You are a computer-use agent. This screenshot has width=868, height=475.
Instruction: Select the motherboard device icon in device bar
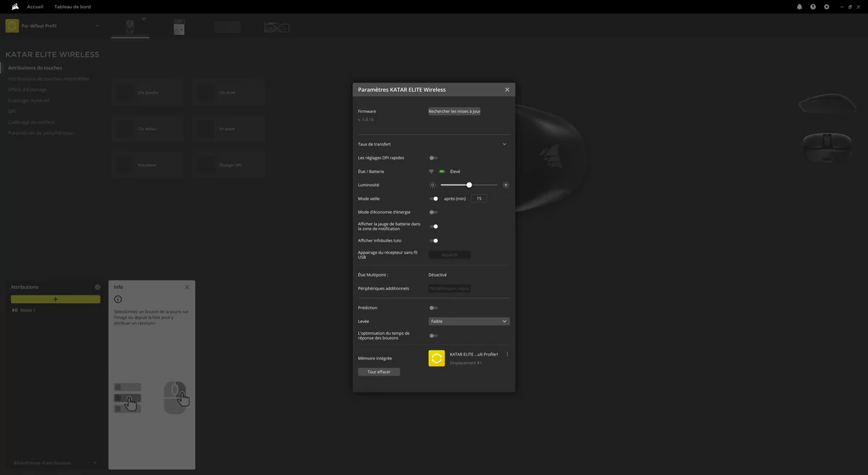[179, 28]
